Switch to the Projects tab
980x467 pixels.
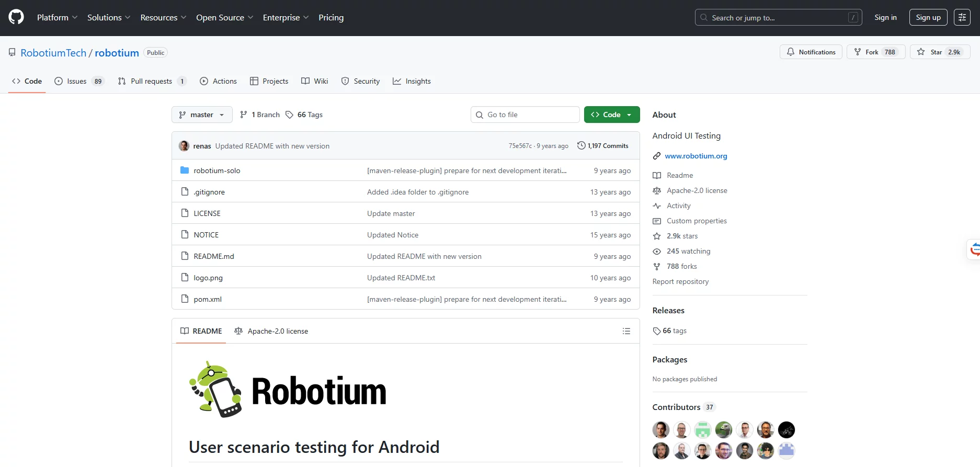[x=269, y=81]
